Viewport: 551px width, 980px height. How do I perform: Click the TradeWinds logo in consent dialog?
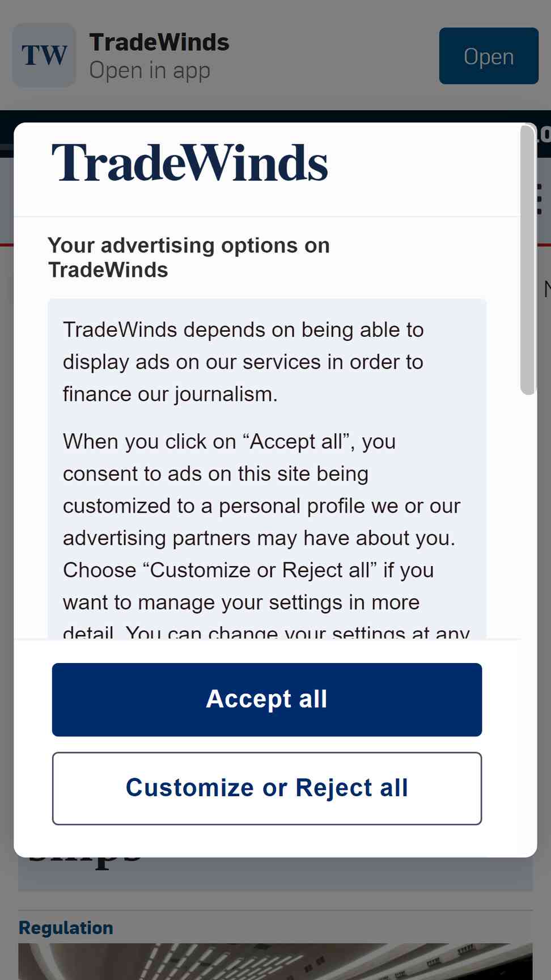[x=189, y=163]
